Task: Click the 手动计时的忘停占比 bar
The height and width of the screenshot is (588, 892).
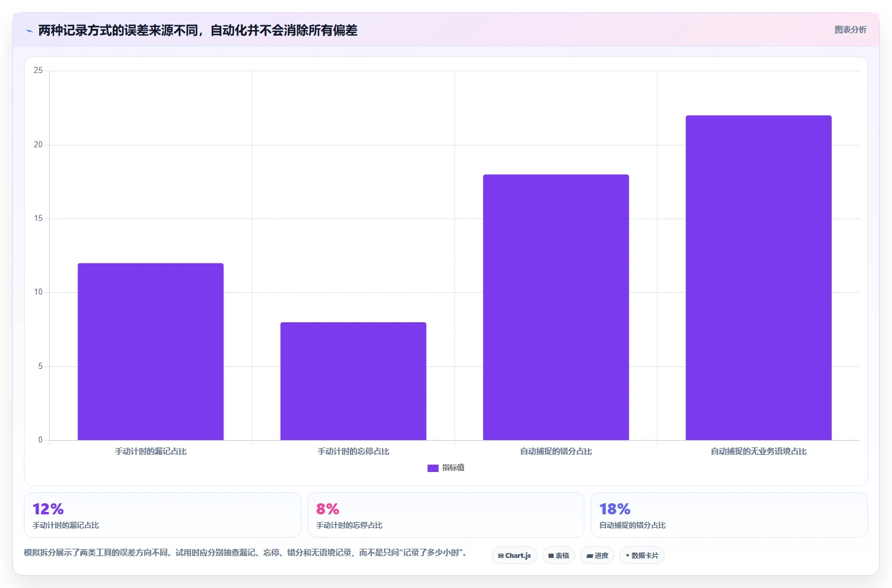Action: pyautogui.click(x=353, y=381)
